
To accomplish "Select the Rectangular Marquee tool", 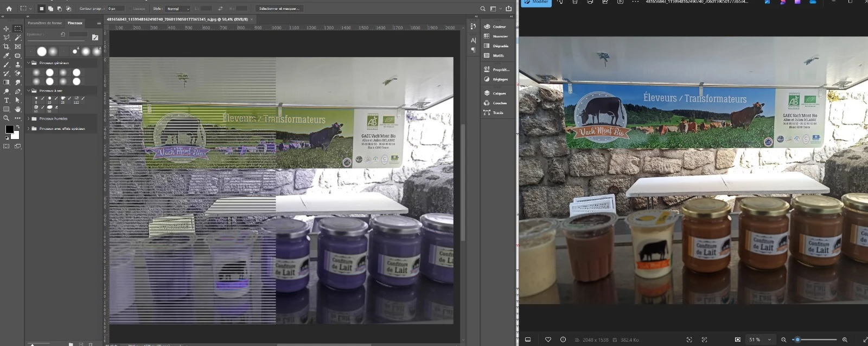I will (18, 29).
